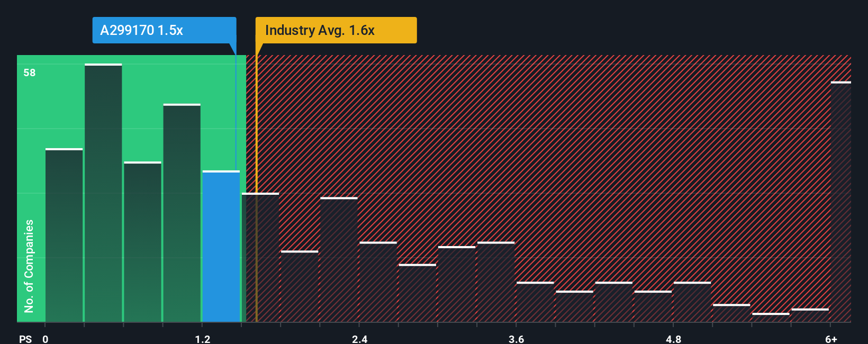The height and width of the screenshot is (344, 868).
Task: Click the '6+' x-axis label
Action: click(x=831, y=339)
